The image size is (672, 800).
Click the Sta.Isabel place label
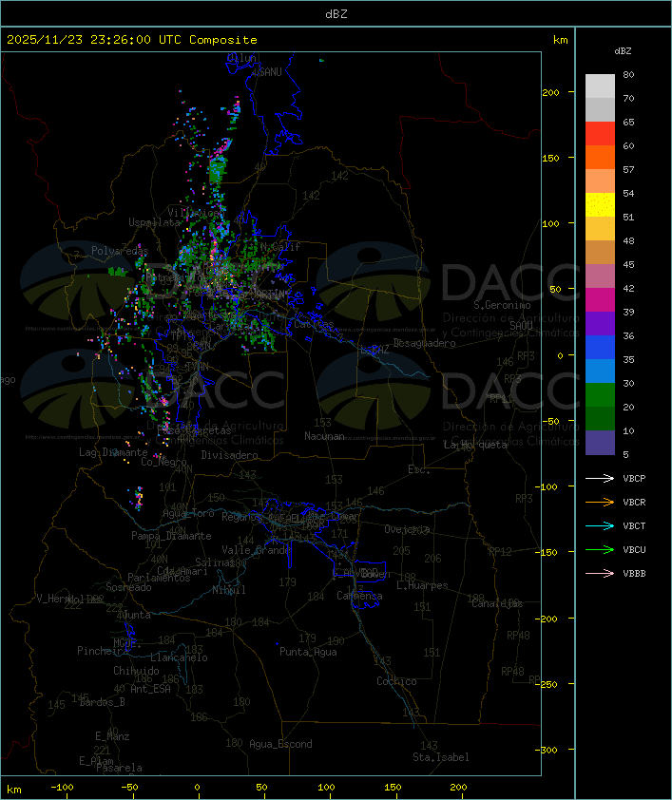(x=441, y=757)
